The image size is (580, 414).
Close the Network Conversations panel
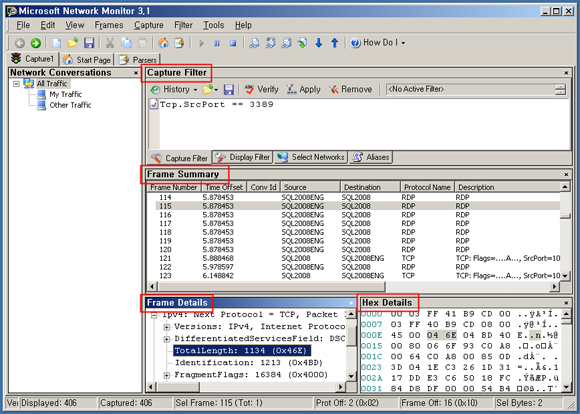pyautogui.click(x=136, y=73)
